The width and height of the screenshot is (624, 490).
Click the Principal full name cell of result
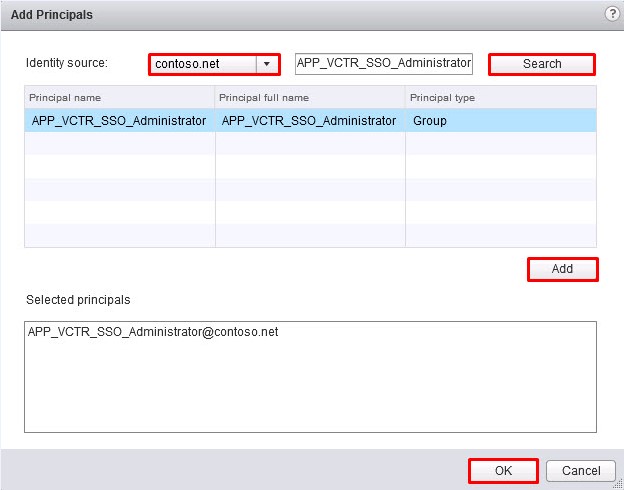point(309,121)
